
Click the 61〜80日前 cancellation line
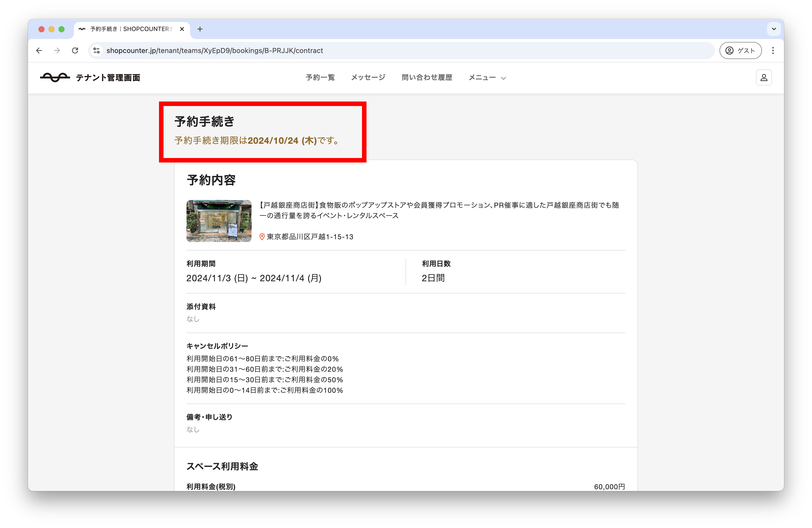pos(263,358)
